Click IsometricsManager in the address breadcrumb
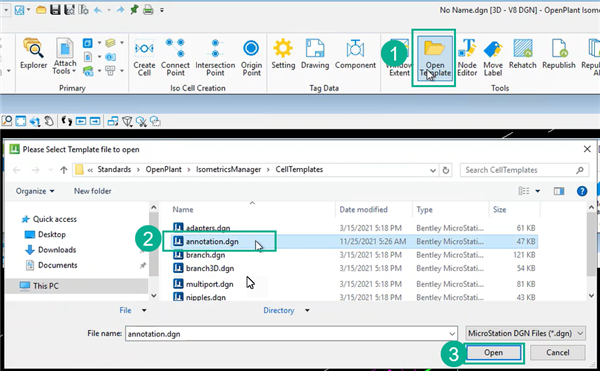The width and height of the screenshot is (600, 371). point(228,169)
